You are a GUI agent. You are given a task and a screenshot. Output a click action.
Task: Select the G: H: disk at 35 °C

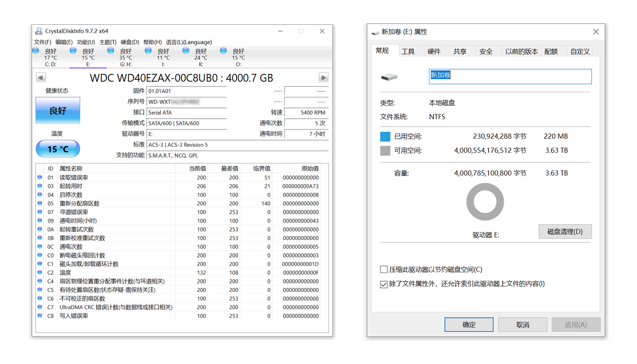click(111, 51)
